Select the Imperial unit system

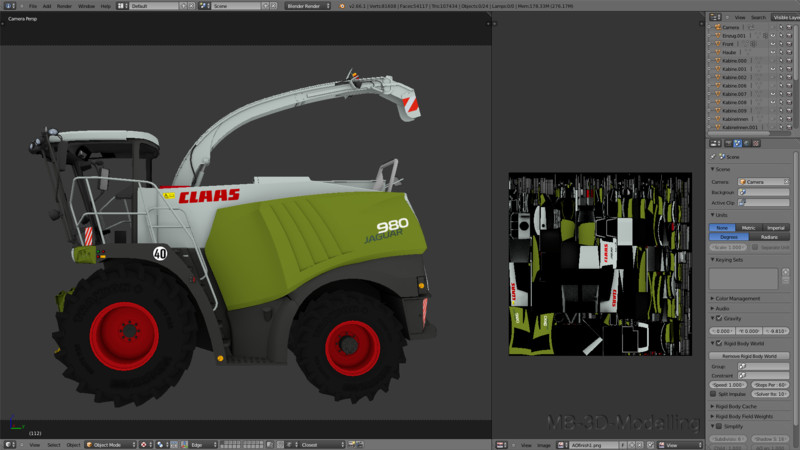(x=776, y=228)
